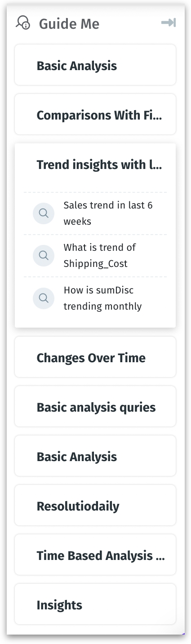The image size is (191, 644).
Task: Select the Changes Over Time heading text
Action: [x=91, y=358]
